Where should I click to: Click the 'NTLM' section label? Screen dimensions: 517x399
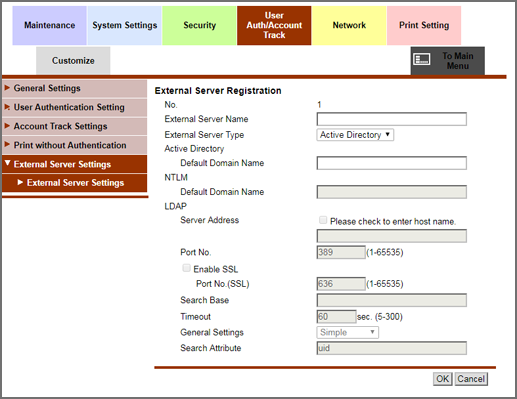(x=176, y=177)
